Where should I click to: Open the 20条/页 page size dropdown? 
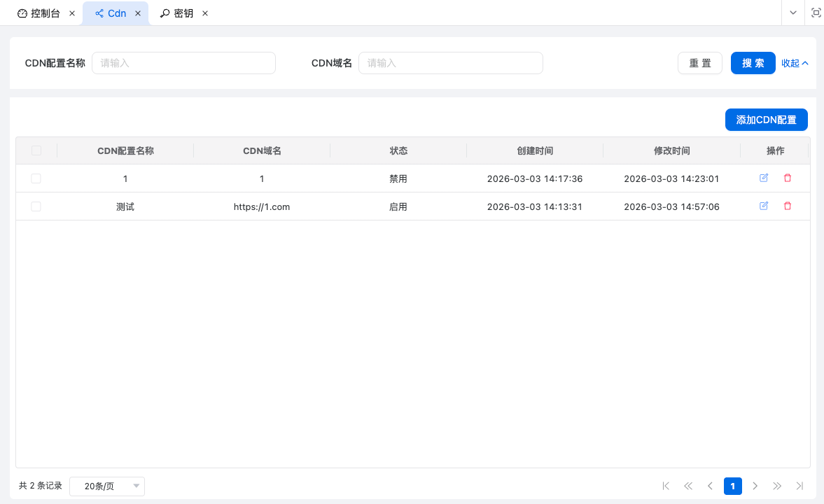[x=107, y=486]
